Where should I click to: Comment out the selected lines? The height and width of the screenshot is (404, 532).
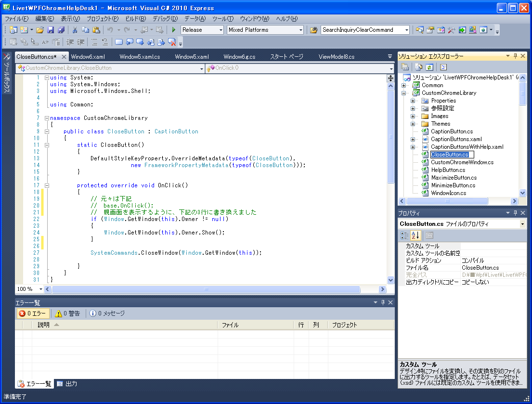tap(94, 42)
